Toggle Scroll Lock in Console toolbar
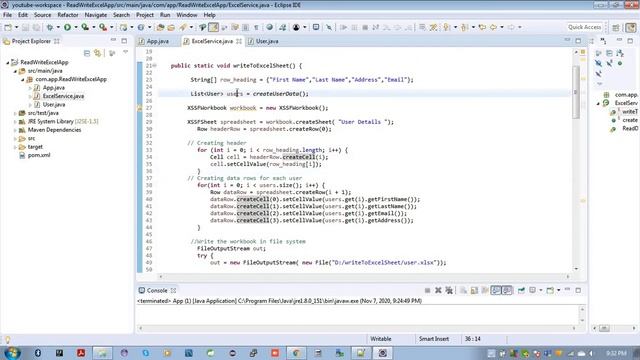 pyautogui.click(x=474, y=290)
